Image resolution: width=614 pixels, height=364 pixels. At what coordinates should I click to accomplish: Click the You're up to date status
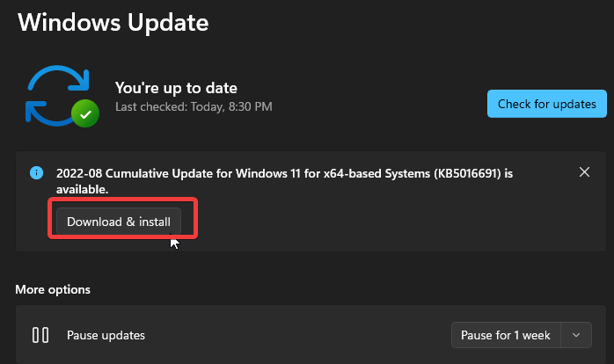(176, 87)
